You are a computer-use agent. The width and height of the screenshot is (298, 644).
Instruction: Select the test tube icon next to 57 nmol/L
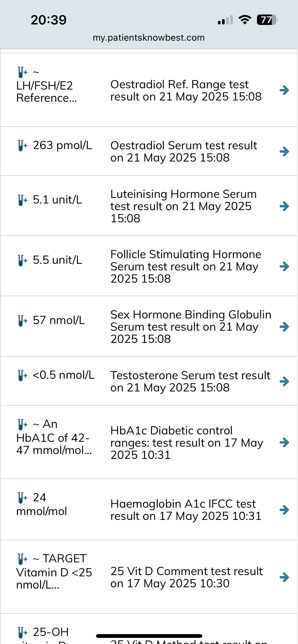pyautogui.click(x=22, y=320)
